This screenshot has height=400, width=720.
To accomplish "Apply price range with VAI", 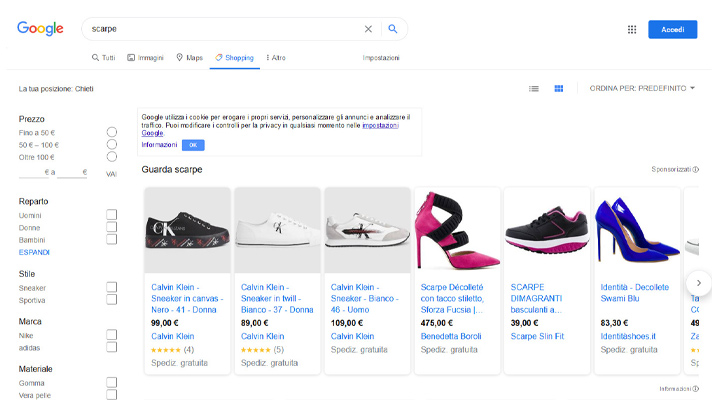I will [111, 174].
